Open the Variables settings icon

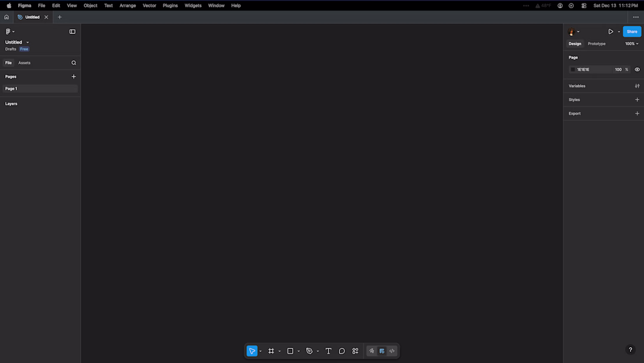[637, 86]
